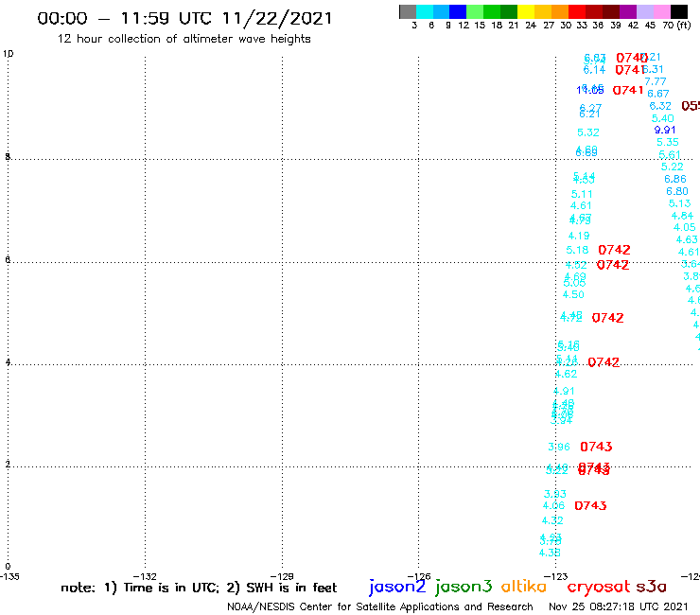Screen dimensions: 700x615
Task: Select the subtitle '12 hour collection of altimeter wave heights'
Action: 184,39
